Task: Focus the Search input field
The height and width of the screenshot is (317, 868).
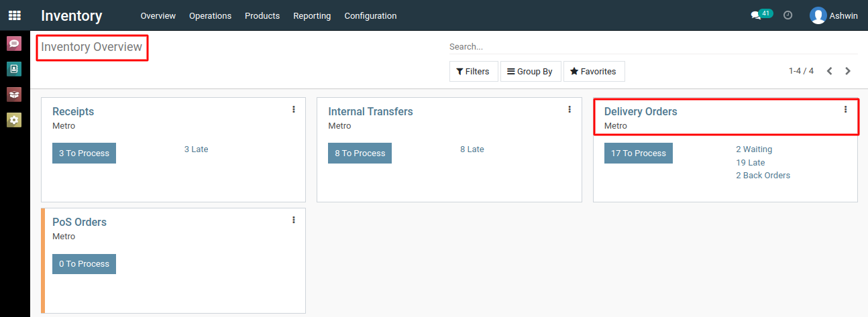Action: point(653,47)
